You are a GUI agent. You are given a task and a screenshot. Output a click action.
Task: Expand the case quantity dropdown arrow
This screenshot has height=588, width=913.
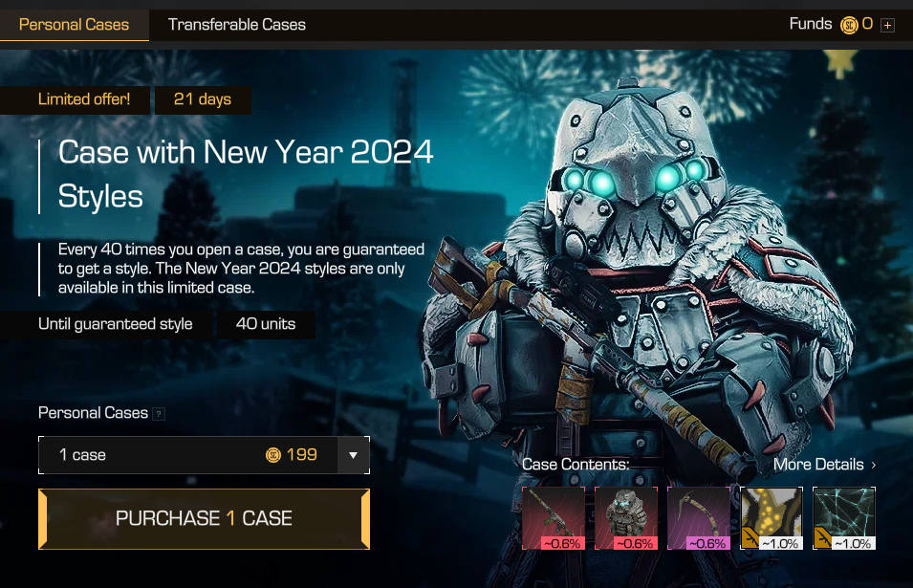353,455
